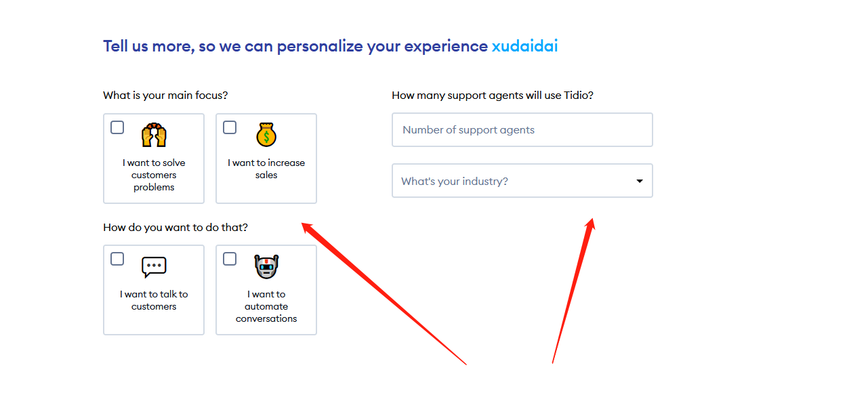Click the xudaidai username in the heading

[524, 46]
